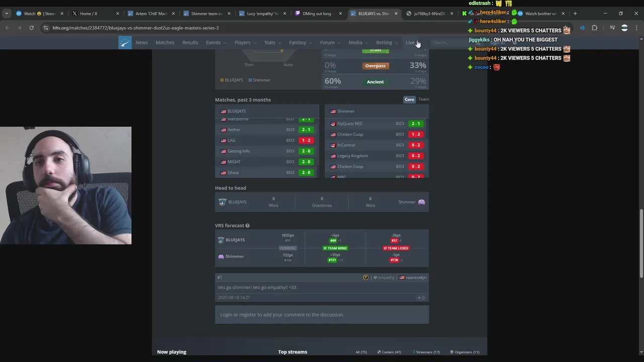Screen dimensions: 644x362
Task: Click the page vertical scrollbar
Action: [x=641, y=243]
